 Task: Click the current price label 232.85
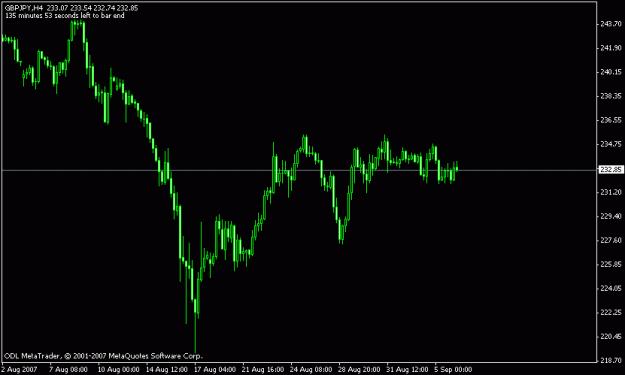[611, 170]
